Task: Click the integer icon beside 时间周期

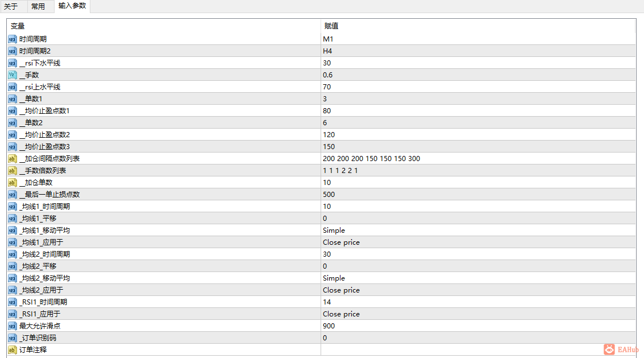Action: pos(13,39)
